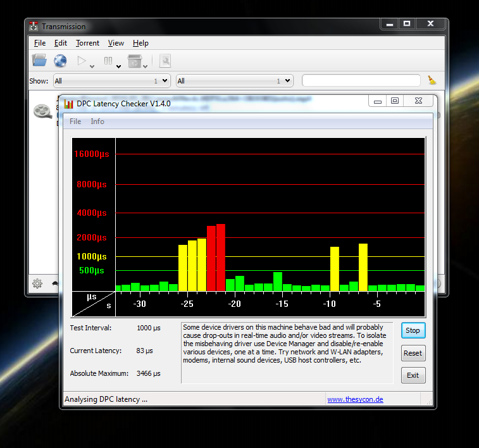Click Test Interval value 1000 µs
The image size is (479, 448).
pos(149,328)
